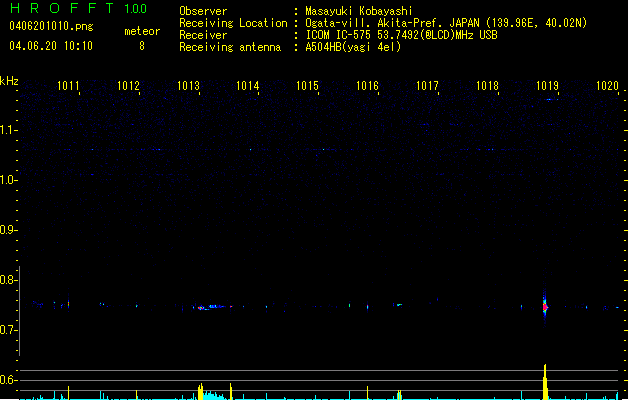Click the 0.8 kHz frequency label
Viewport: 629px width, 400px height.
[x=8, y=280]
